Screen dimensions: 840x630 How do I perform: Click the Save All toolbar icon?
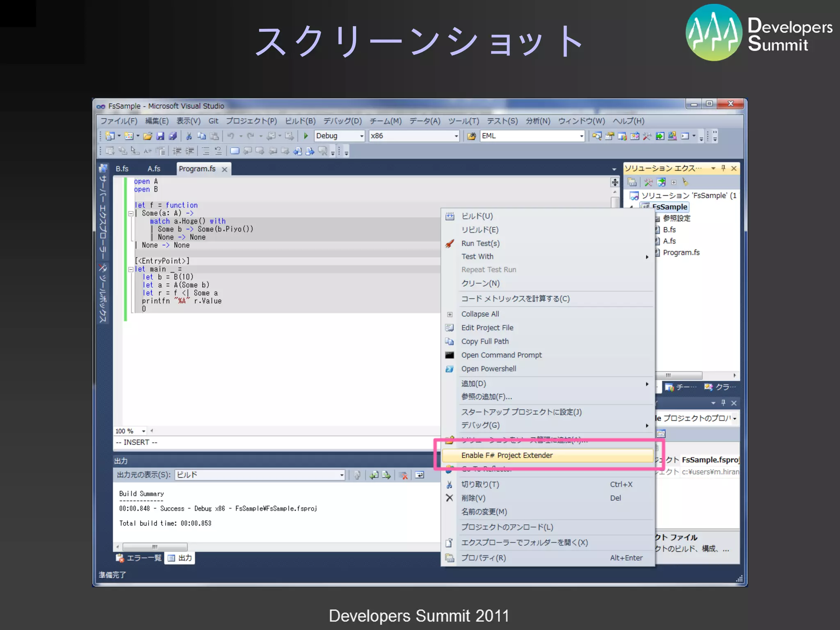click(x=173, y=136)
